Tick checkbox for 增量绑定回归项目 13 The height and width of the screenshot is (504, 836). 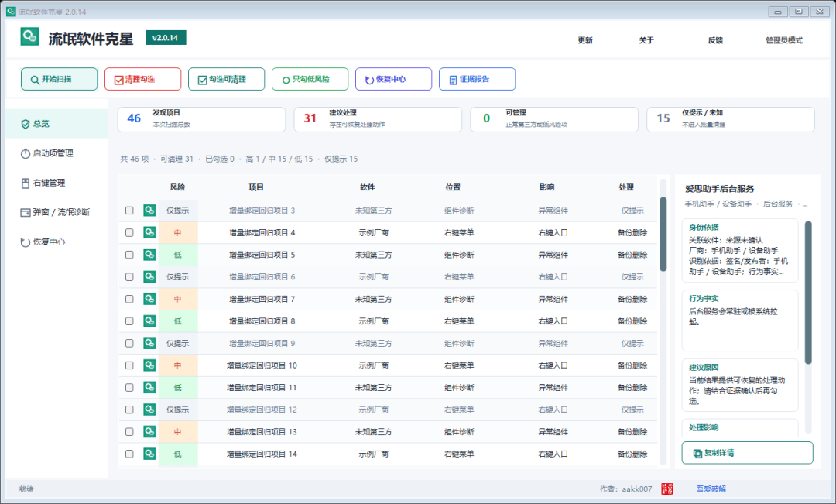coord(129,432)
